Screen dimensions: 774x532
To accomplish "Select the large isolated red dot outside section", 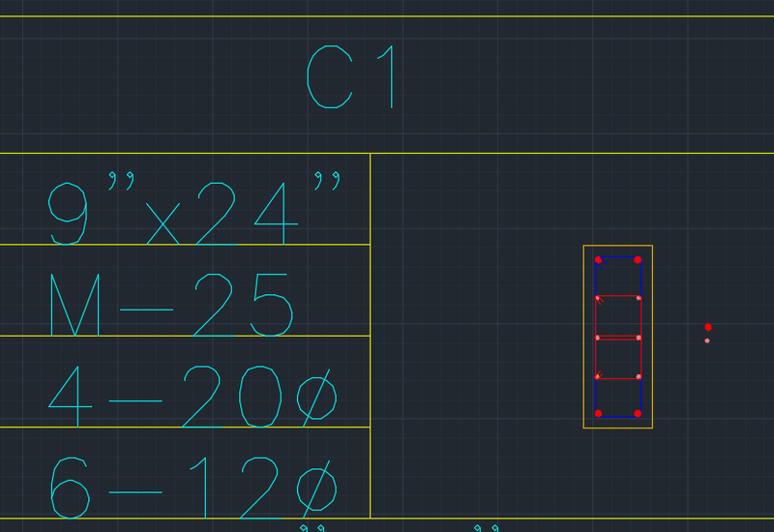I will 708,327.
